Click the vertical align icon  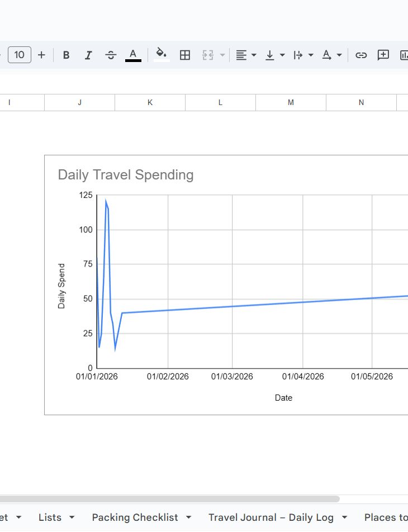pyautogui.click(x=270, y=55)
